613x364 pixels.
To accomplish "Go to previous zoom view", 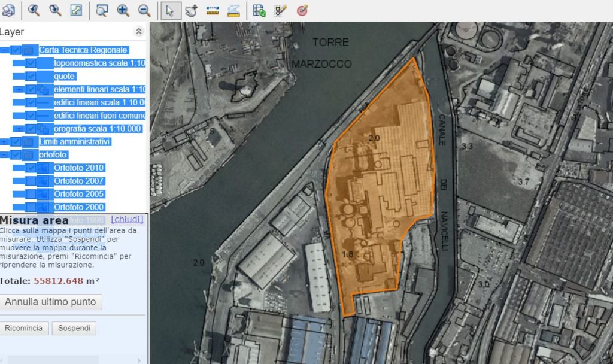I will tap(34, 10).
